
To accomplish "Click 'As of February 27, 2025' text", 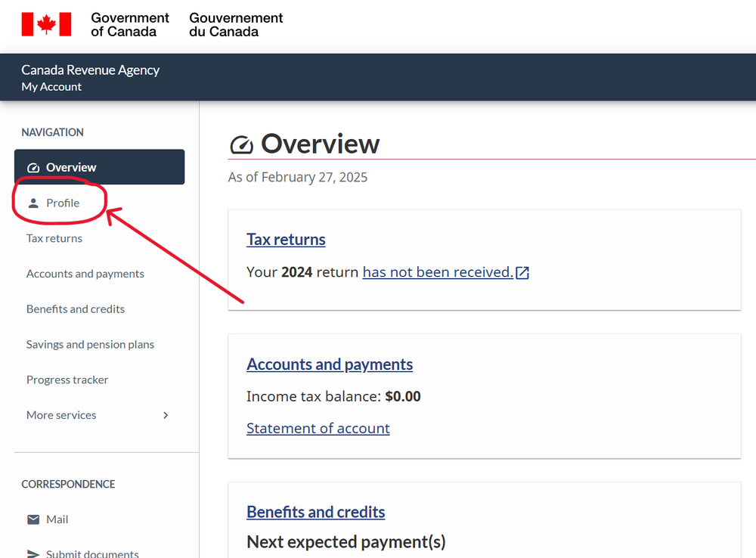I will pyautogui.click(x=297, y=177).
